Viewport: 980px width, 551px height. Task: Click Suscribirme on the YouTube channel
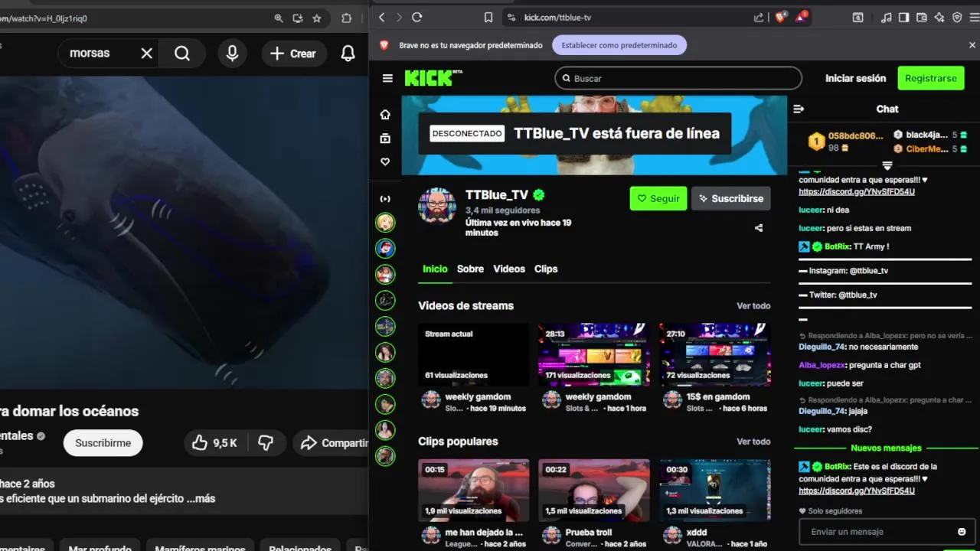pyautogui.click(x=103, y=443)
